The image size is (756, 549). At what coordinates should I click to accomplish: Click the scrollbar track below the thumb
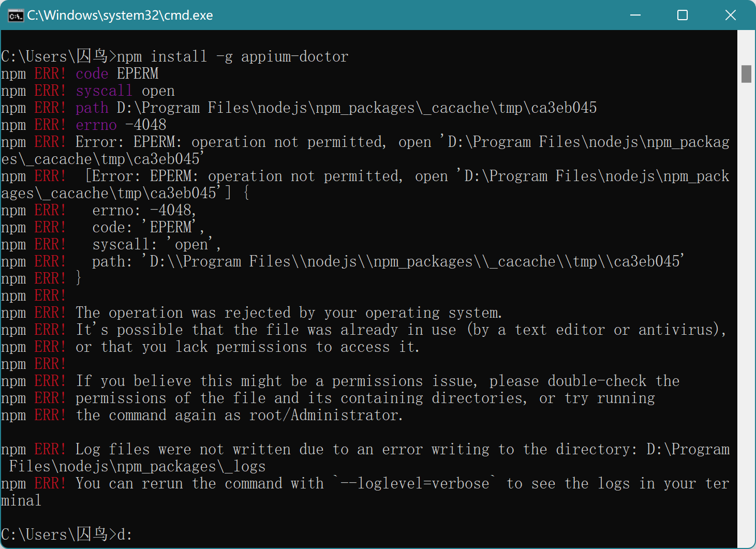tap(747, 310)
